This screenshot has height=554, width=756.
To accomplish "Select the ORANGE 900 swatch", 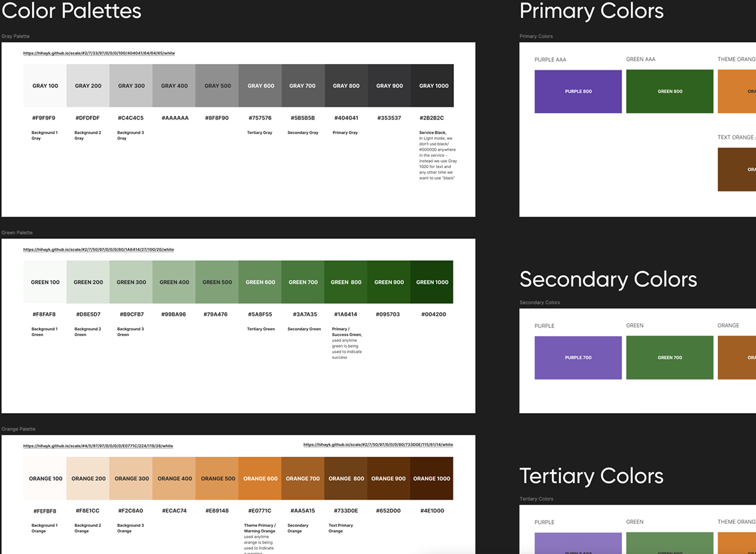I will tap(389, 478).
